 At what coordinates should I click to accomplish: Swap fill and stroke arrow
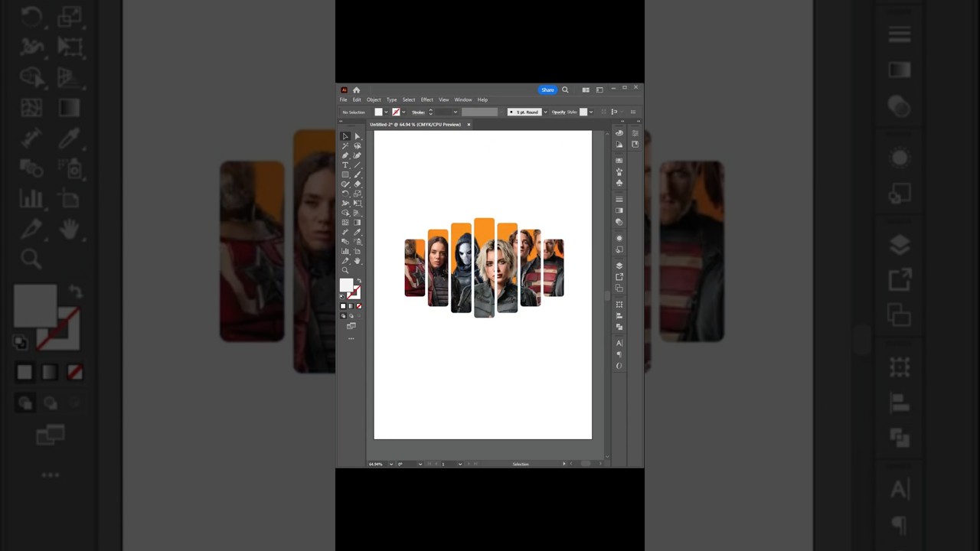(358, 281)
